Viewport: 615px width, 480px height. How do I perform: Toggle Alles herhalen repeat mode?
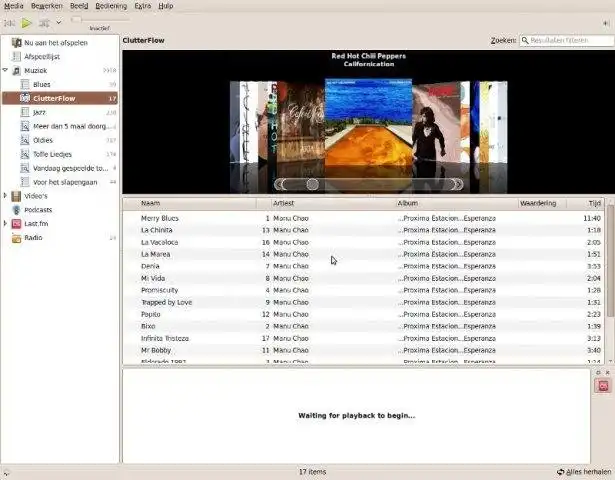pyautogui.click(x=584, y=472)
